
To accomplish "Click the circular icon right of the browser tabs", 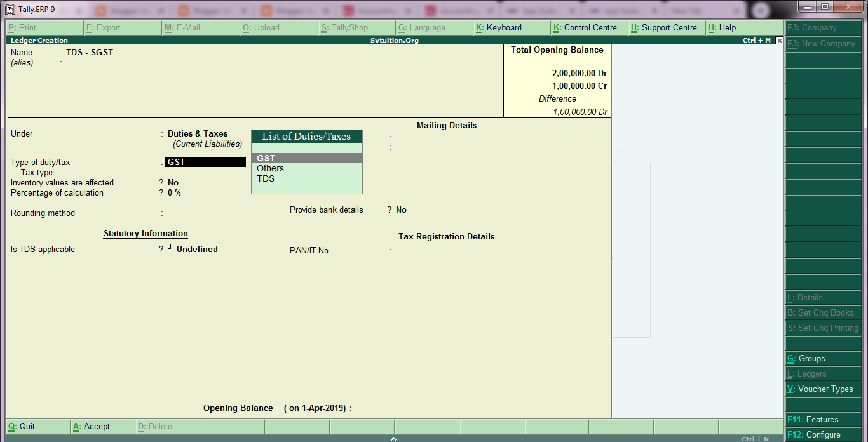I will 760,10.
